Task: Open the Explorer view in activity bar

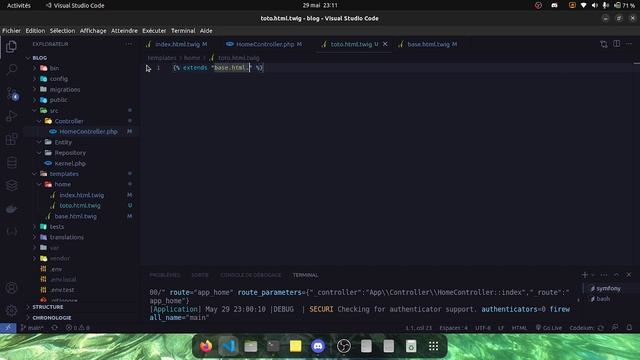Action: (11, 47)
